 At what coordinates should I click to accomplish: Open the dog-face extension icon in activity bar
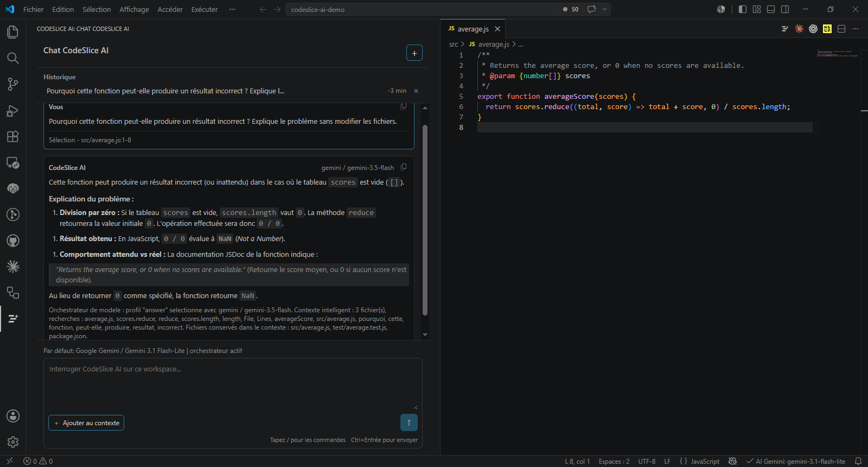click(x=13, y=188)
